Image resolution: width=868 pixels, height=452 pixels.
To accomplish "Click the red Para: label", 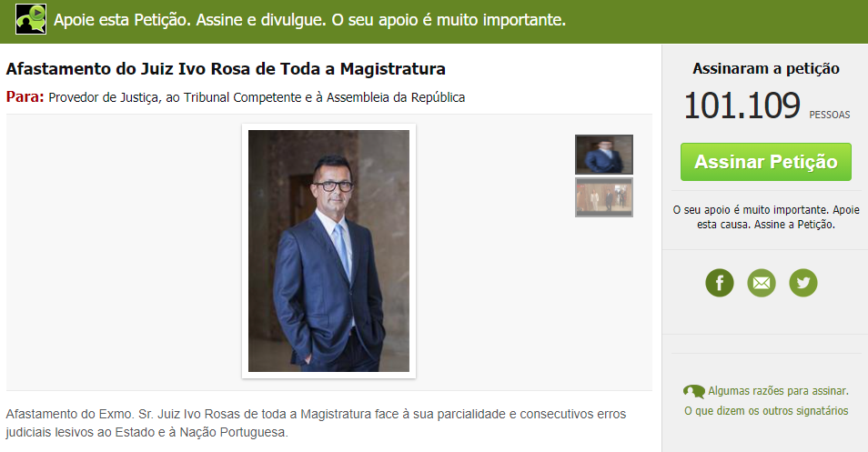I will coord(25,96).
